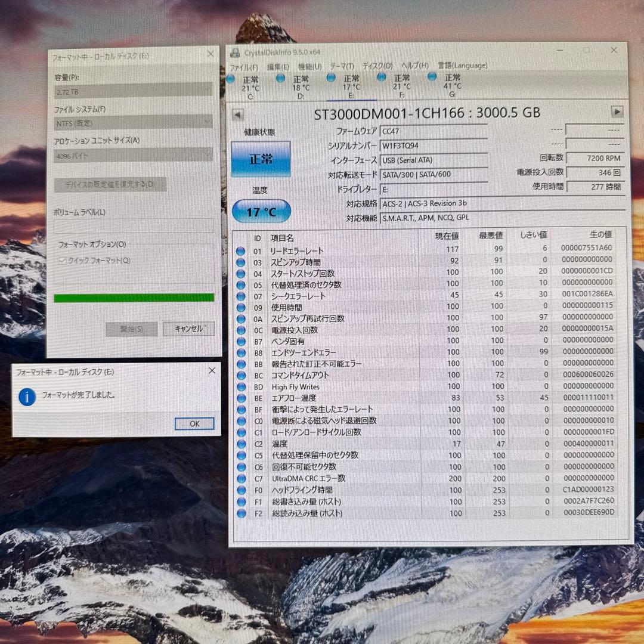This screenshot has height=644, width=644.
Task: Click status circle for エンドツーエンドエラー row
Action: pyautogui.click(x=241, y=353)
